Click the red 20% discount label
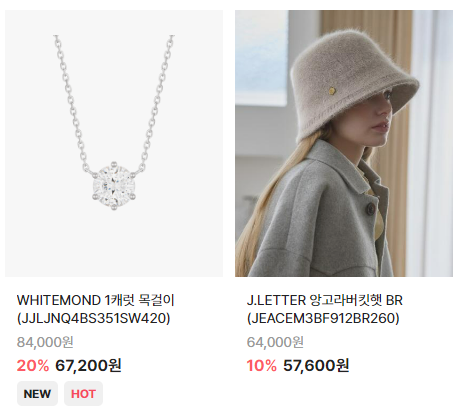The height and width of the screenshot is (411, 466). tap(33, 366)
